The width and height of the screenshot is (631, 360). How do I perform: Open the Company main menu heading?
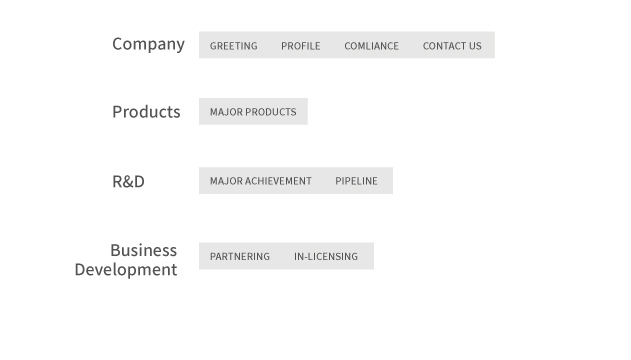coord(148,44)
